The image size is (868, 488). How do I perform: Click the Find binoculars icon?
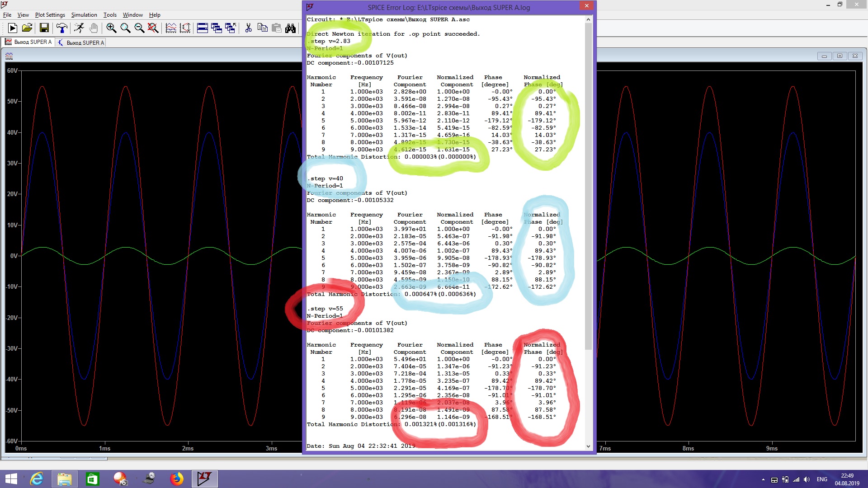tap(291, 28)
